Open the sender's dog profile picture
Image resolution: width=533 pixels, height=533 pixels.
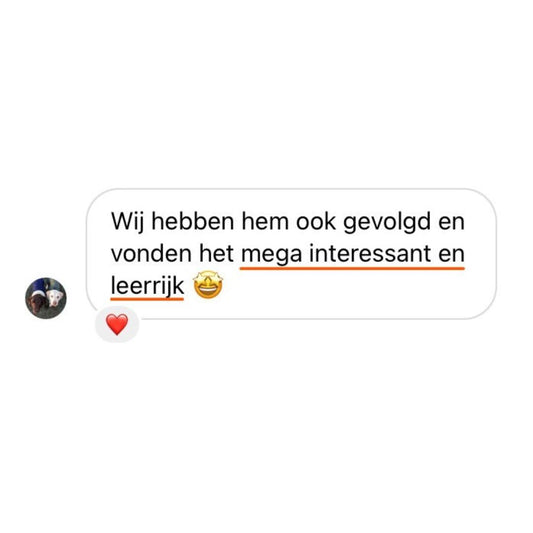coord(46,298)
